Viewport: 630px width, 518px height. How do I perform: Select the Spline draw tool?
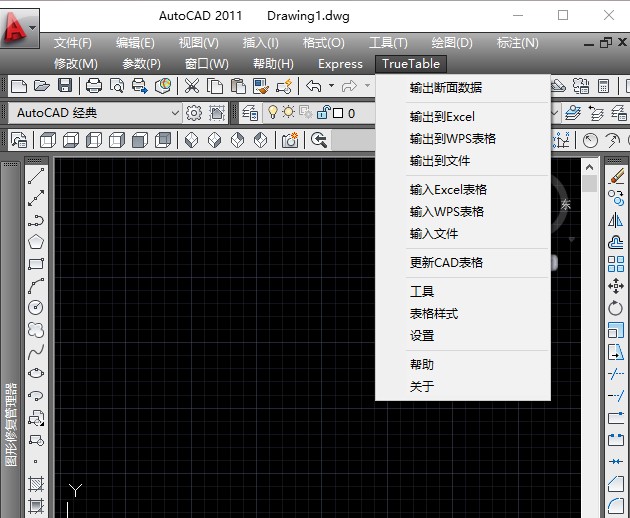[36, 352]
